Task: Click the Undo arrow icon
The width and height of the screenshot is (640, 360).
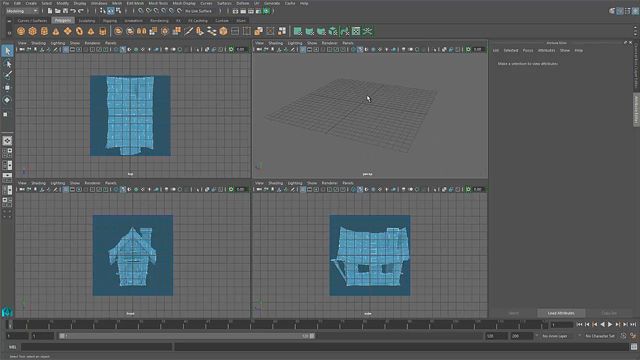Action: coord(73,11)
